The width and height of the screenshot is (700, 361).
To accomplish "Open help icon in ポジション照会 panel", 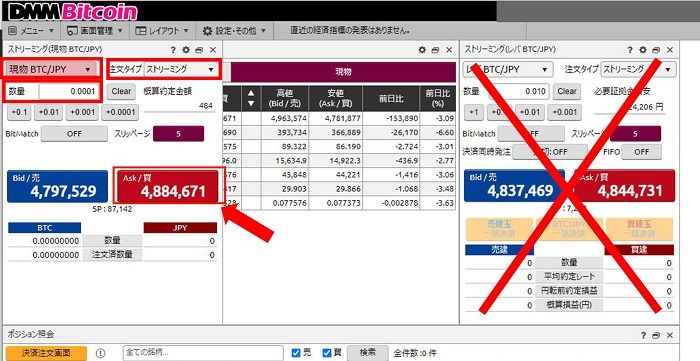I will [643, 335].
